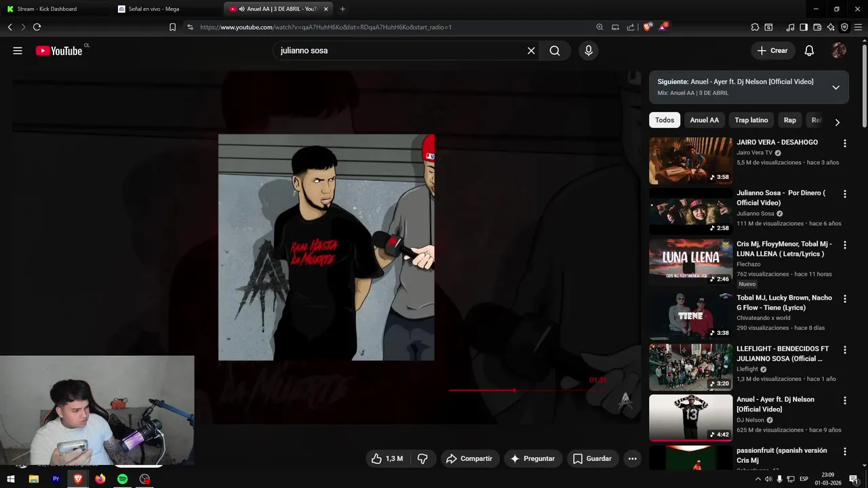Select the Trap latino filter chip
Image resolution: width=868 pixels, height=488 pixels.
tap(751, 120)
